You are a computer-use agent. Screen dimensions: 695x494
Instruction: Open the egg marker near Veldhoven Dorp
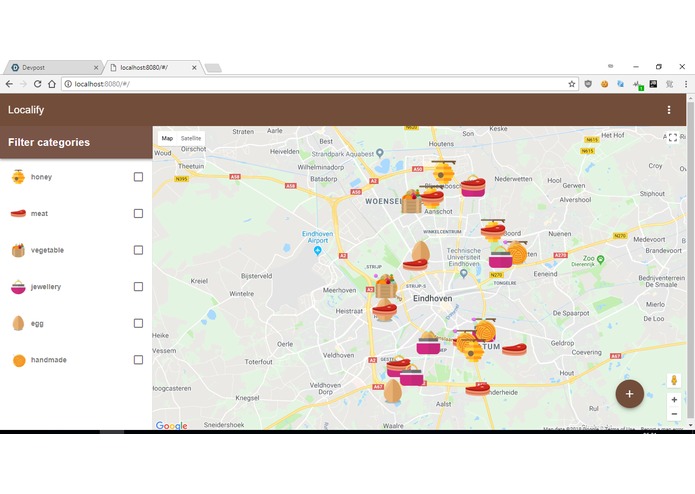[x=393, y=391]
